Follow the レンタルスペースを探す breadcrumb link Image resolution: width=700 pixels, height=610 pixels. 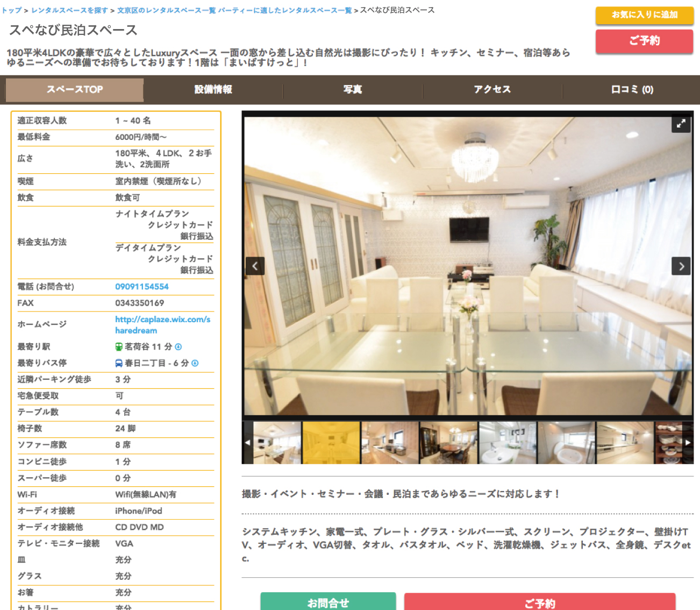coord(69,10)
